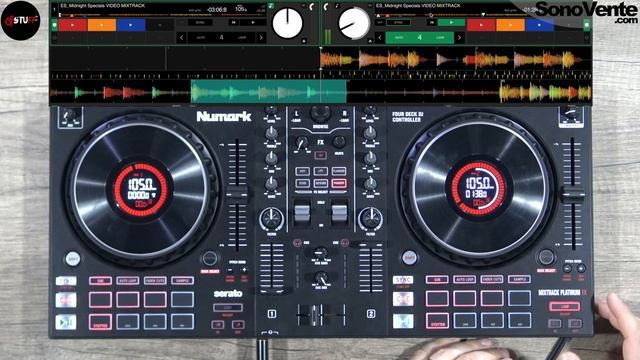The width and height of the screenshot is (640, 360).
Task: Click the right channel FILTER knob
Action: pyautogui.click(x=370, y=219)
